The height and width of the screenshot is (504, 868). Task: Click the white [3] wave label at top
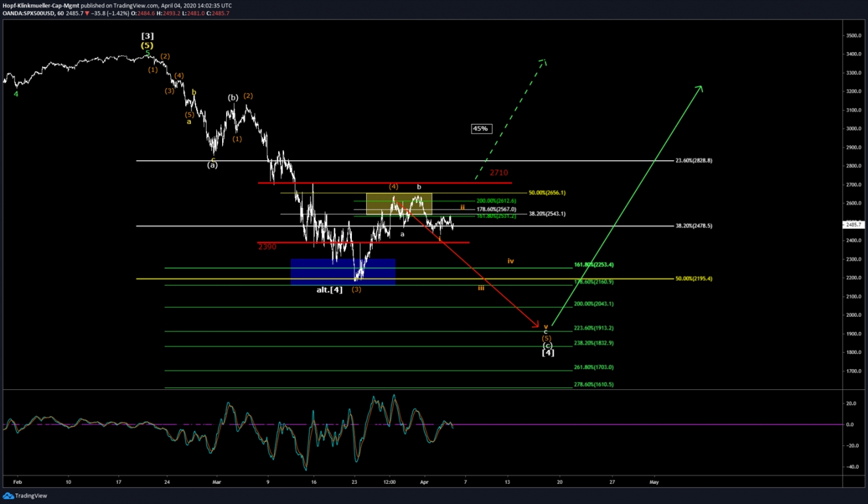tap(148, 36)
